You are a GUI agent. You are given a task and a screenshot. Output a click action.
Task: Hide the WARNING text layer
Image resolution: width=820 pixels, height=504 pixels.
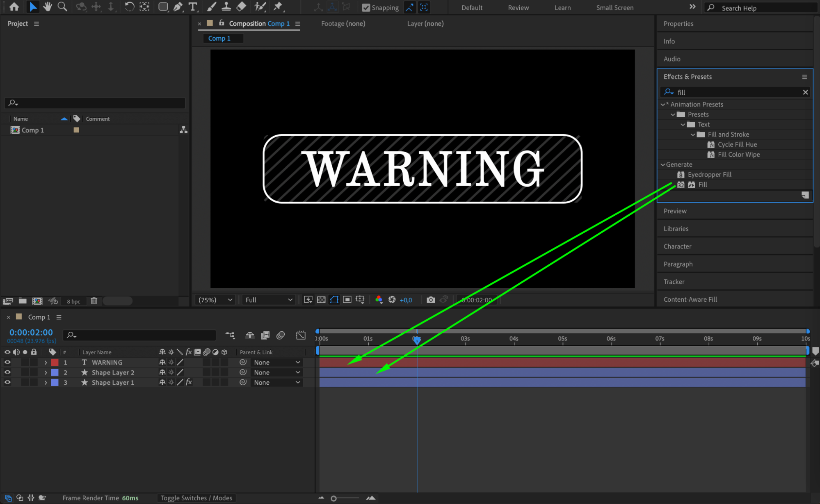(7, 362)
